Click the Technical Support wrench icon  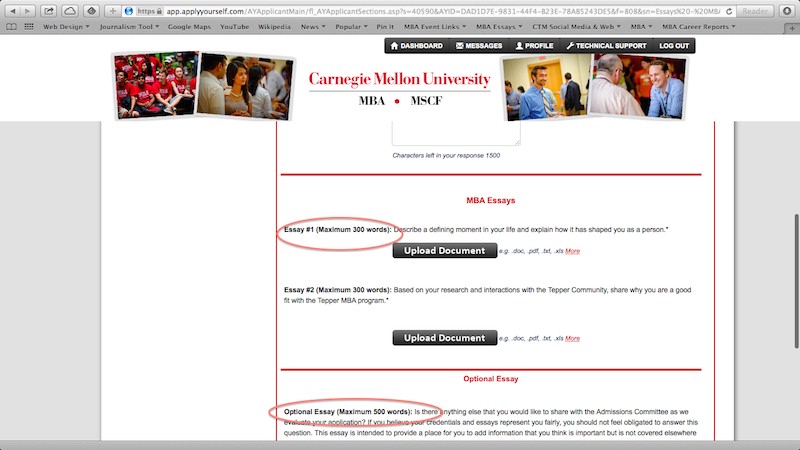click(570, 45)
